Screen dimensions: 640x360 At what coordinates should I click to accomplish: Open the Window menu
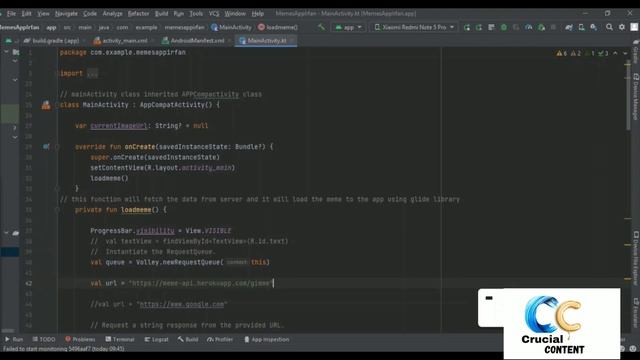[235, 13]
